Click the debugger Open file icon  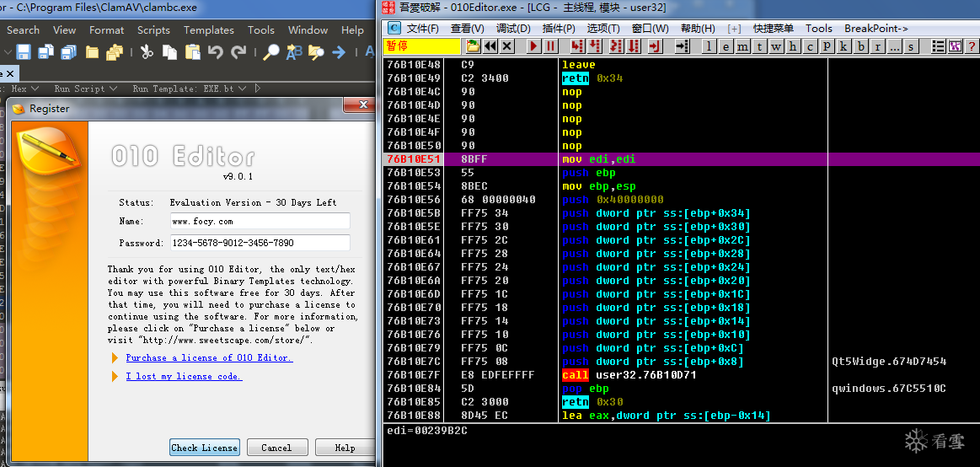473,46
